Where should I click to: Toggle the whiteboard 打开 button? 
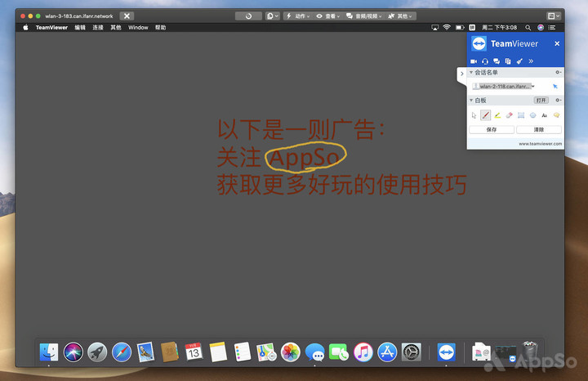pos(541,100)
